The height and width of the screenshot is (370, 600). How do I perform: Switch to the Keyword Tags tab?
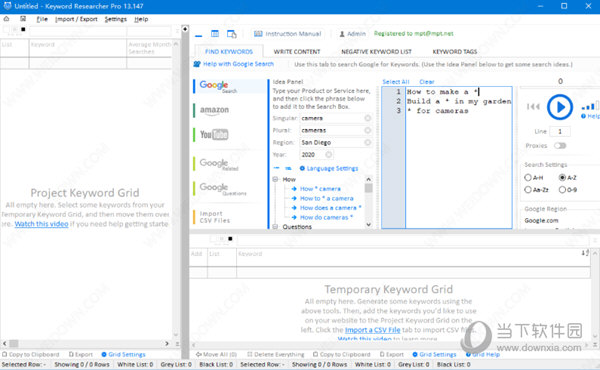[455, 51]
